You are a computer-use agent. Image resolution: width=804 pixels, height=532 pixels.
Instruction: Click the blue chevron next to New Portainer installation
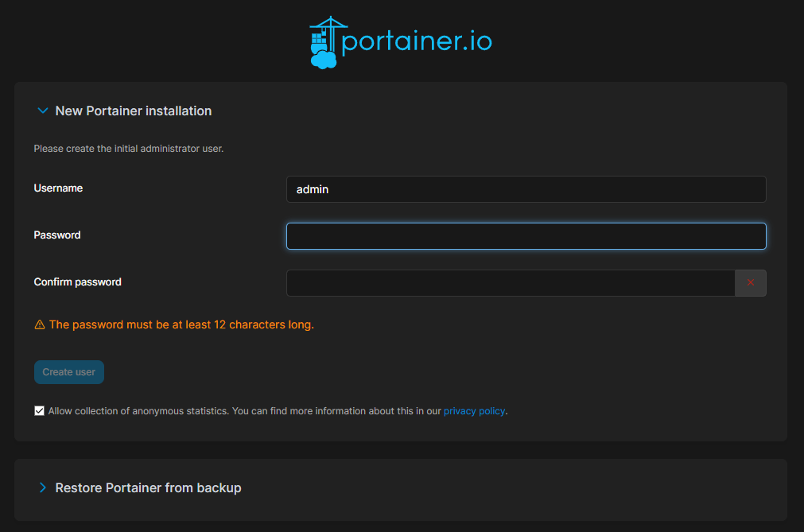coord(42,111)
